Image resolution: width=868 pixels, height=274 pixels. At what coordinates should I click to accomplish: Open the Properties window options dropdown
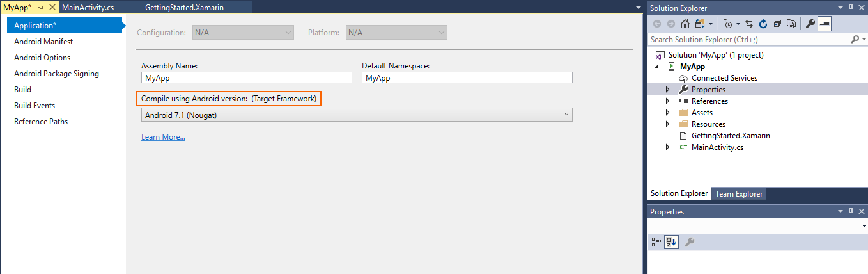(840, 211)
